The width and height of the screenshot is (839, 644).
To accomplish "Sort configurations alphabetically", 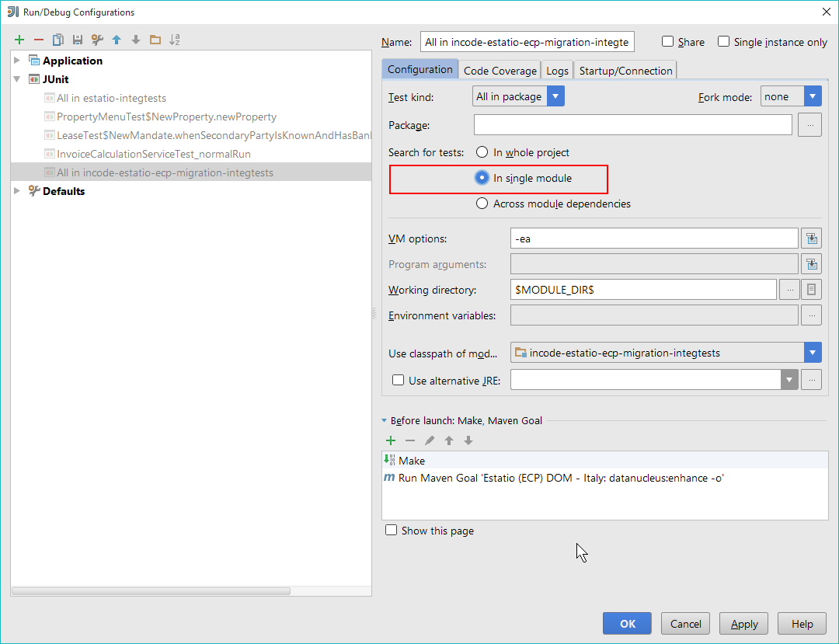I will pos(175,40).
